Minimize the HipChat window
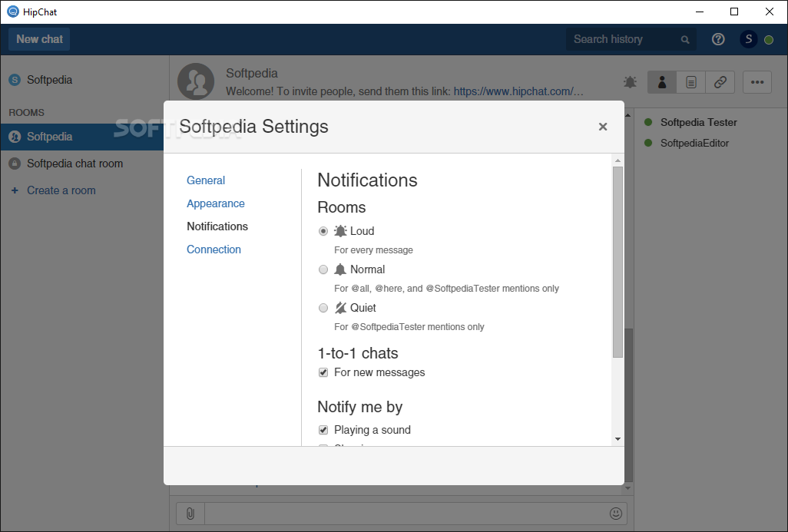Screen dimensions: 788x532 699,12
